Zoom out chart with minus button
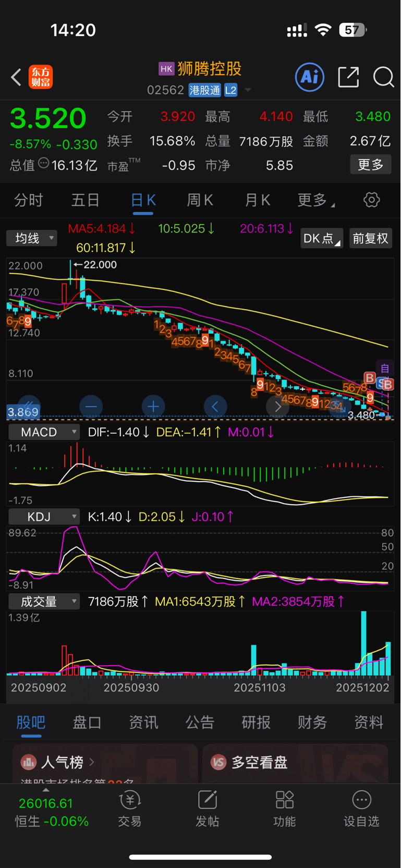The height and width of the screenshot is (868, 401). (x=91, y=406)
